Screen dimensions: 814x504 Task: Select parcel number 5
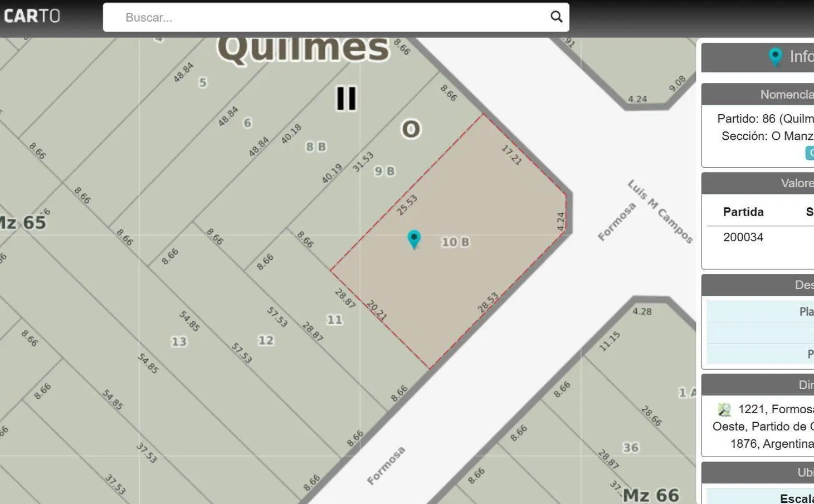(203, 82)
